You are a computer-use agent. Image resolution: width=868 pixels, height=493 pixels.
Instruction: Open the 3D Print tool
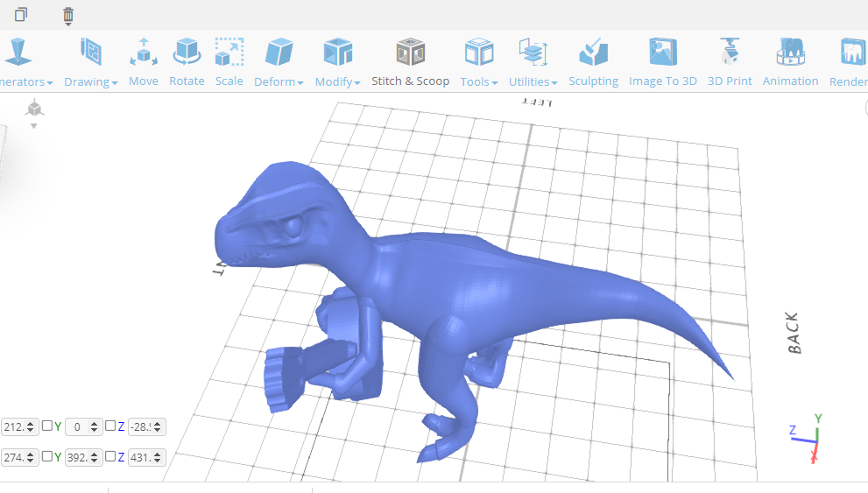point(730,62)
